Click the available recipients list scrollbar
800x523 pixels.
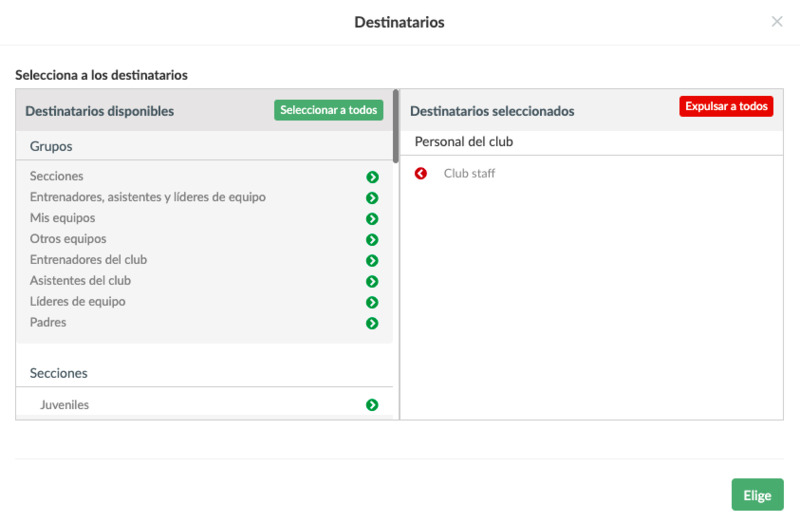(396, 127)
